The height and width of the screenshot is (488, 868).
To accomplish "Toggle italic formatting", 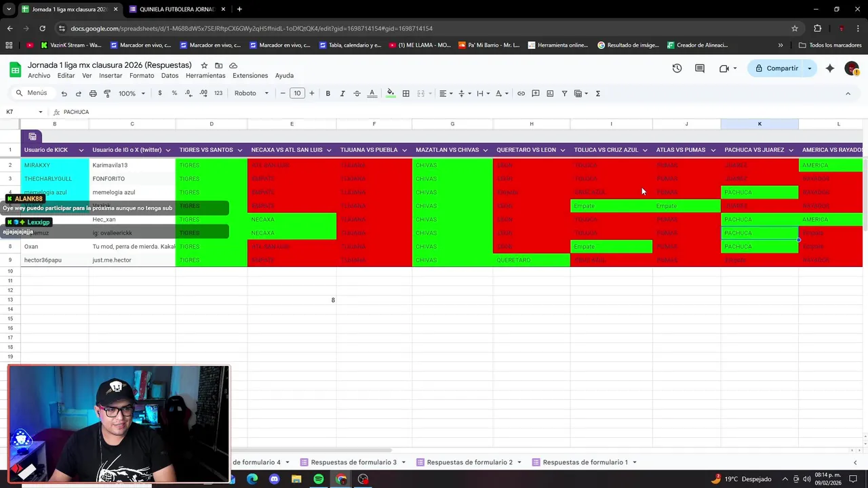I will point(342,94).
